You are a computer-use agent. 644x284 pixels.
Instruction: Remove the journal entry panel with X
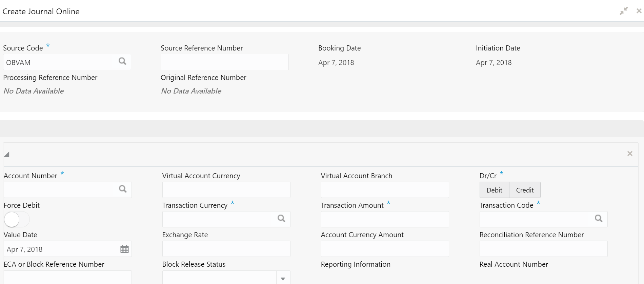pos(630,154)
